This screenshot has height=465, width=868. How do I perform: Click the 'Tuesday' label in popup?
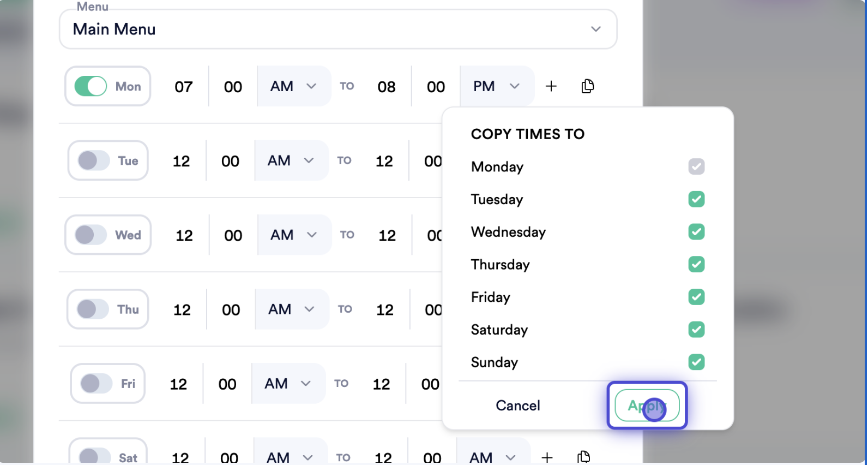tap(497, 199)
